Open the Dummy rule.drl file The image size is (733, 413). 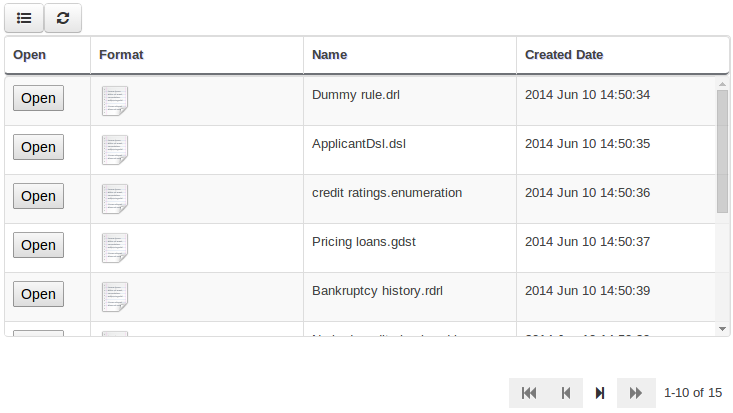tap(38, 98)
